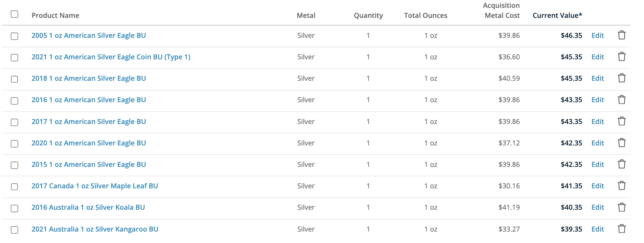Image resolution: width=644 pixels, height=243 pixels.
Task: Sort by Current Value column header
Action: tap(557, 15)
